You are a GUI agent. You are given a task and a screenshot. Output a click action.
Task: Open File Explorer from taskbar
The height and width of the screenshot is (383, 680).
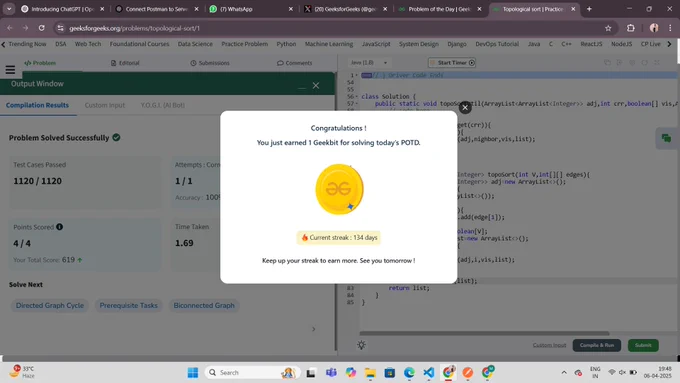(x=370, y=373)
